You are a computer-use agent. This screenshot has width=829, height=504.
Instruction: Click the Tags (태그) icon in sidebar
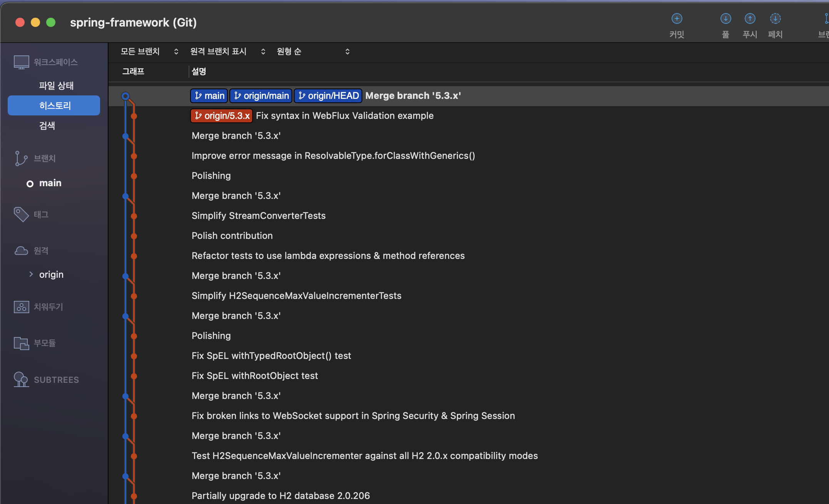(x=21, y=214)
